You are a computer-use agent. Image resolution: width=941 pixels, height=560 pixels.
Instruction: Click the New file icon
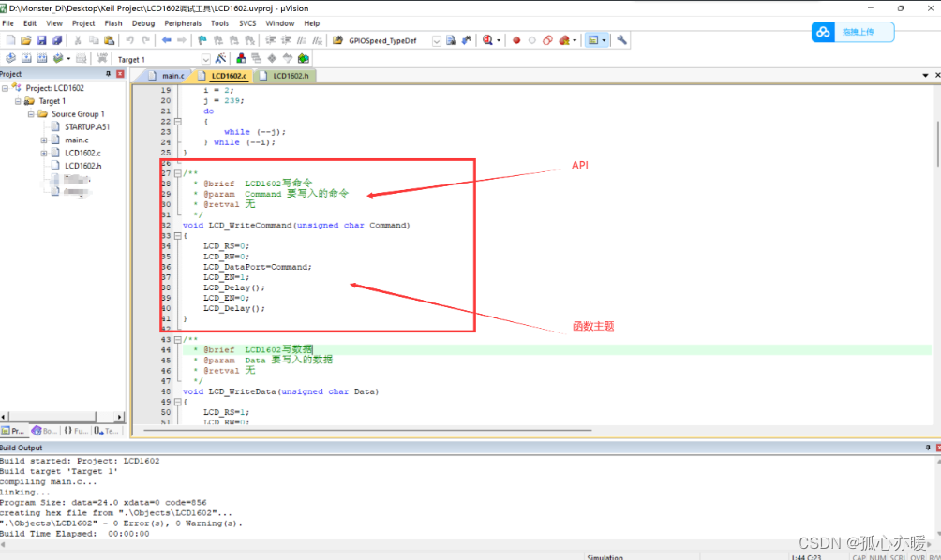11,40
